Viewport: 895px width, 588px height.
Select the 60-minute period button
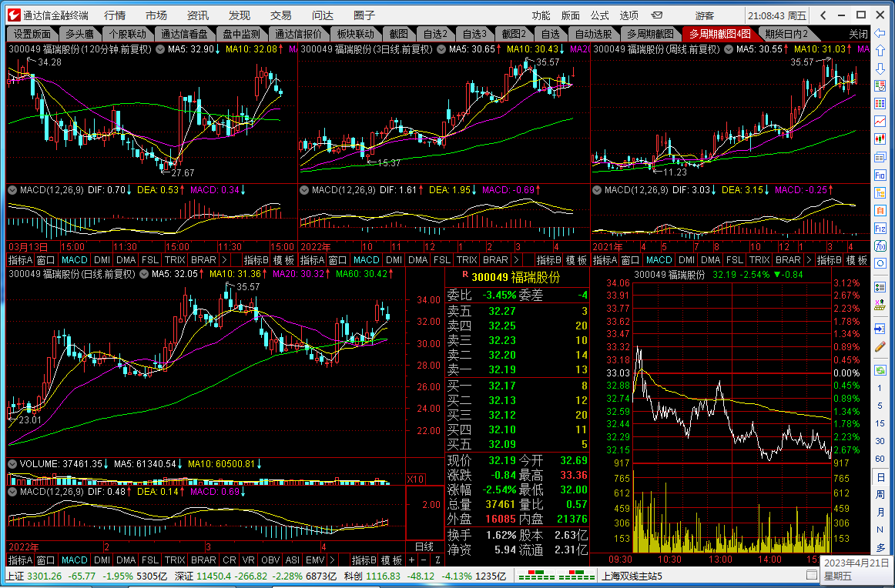(880, 459)
